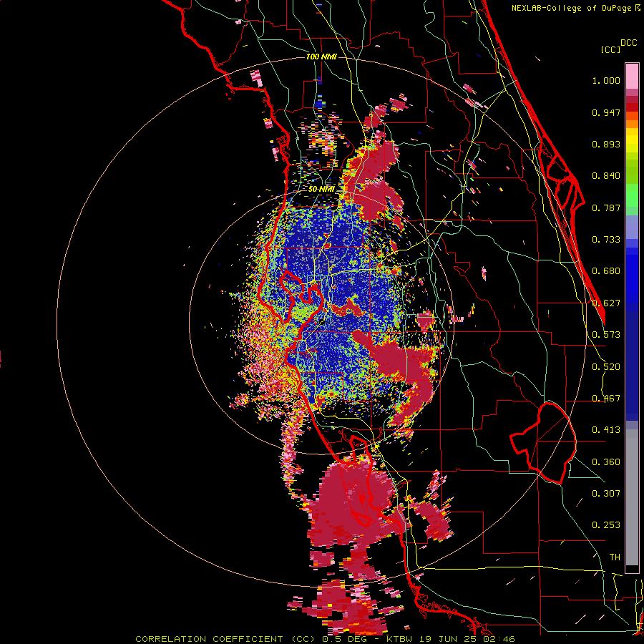Click the 0.573 legend value
The width and height of the screenshot is (644, 644).
[x=606, y=335]
